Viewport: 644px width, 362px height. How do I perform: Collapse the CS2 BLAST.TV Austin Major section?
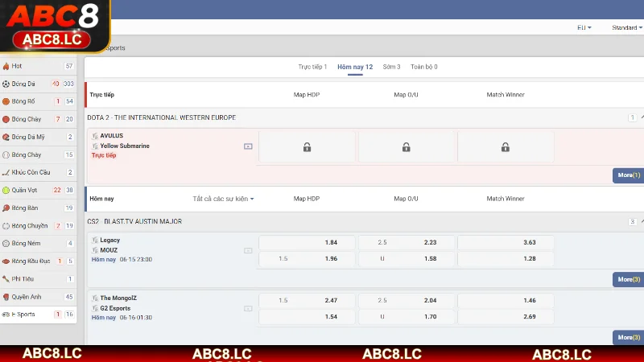[x=642, y=222]
